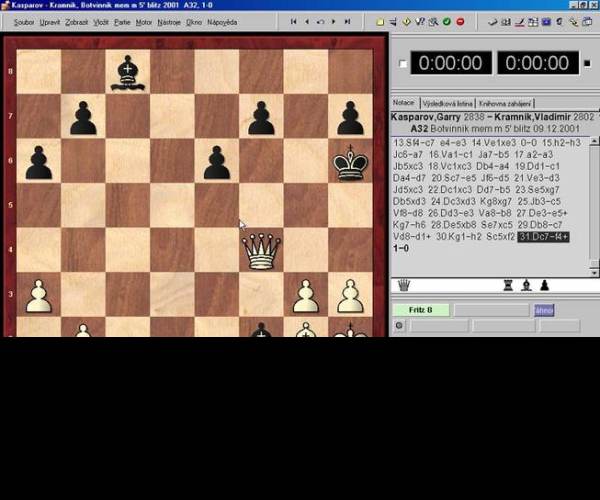Step back one move
Viewport: 600px width, 500px height.
pyautogui.click(x=307, y=22)
